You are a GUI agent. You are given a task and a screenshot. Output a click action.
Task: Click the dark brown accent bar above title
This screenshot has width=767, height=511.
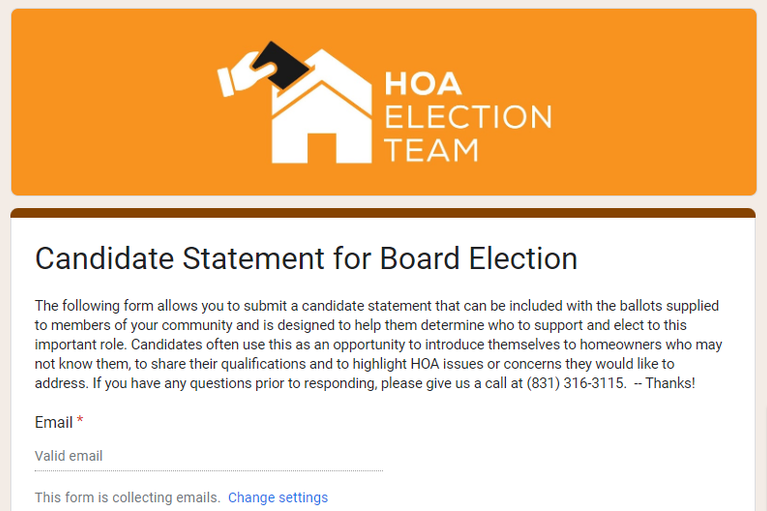383,213
